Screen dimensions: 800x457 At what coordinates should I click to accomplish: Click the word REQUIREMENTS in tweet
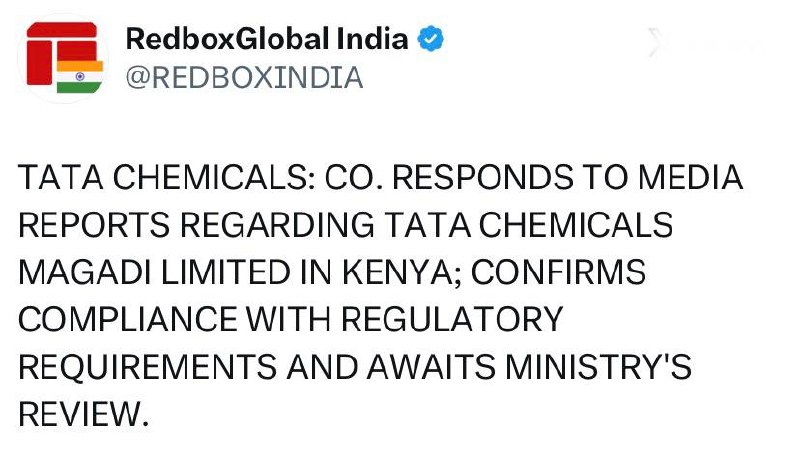[147, 367]
